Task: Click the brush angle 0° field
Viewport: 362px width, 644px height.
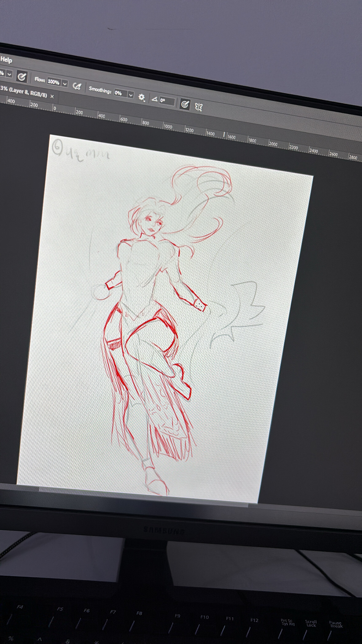Action: [x=167, y=101]
